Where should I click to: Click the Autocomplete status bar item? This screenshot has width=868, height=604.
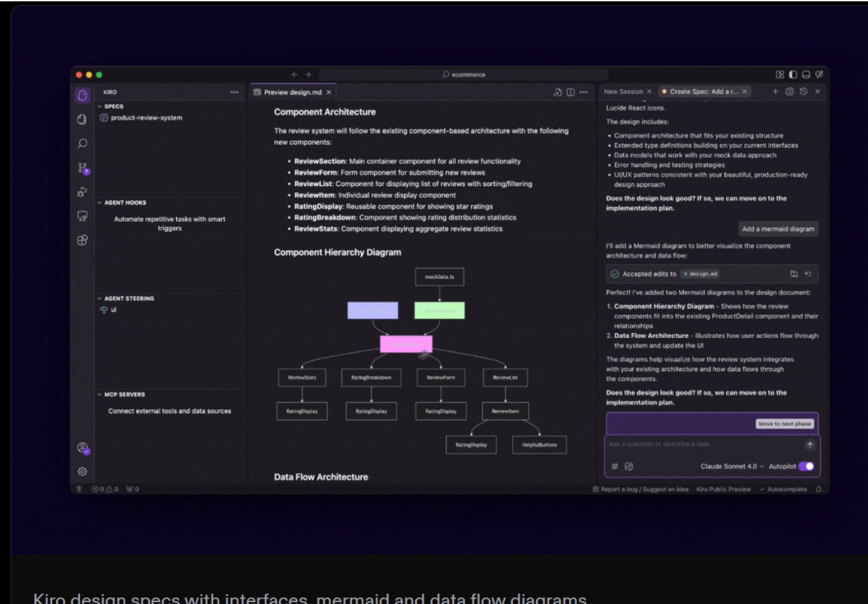[x=784, y=489]
